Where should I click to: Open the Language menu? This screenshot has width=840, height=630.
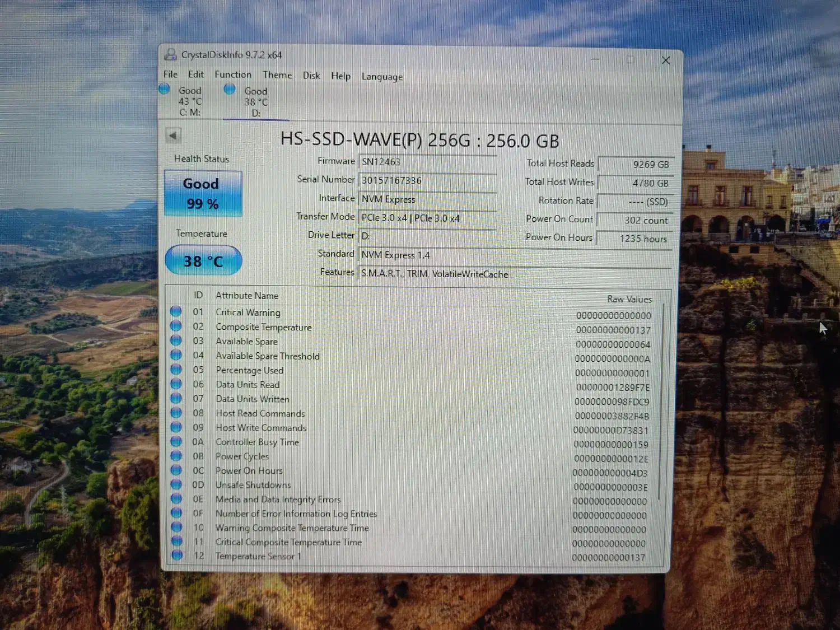tap(381, 76)
